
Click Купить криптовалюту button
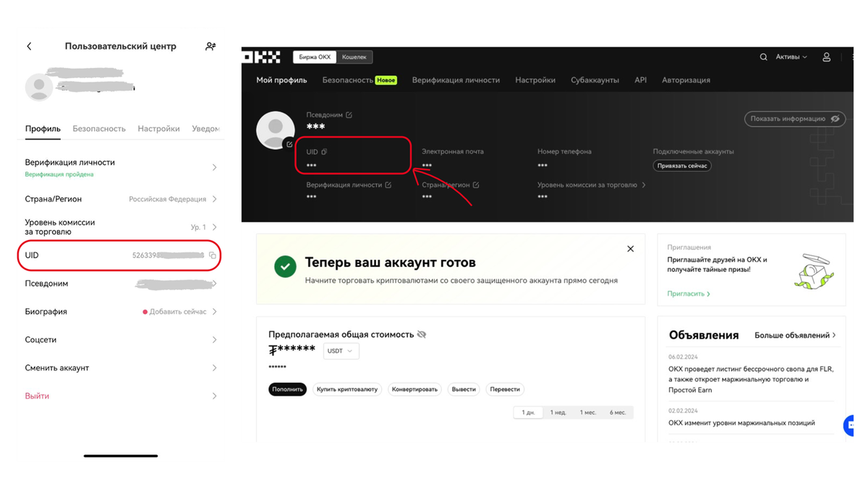tap(347, 389)
